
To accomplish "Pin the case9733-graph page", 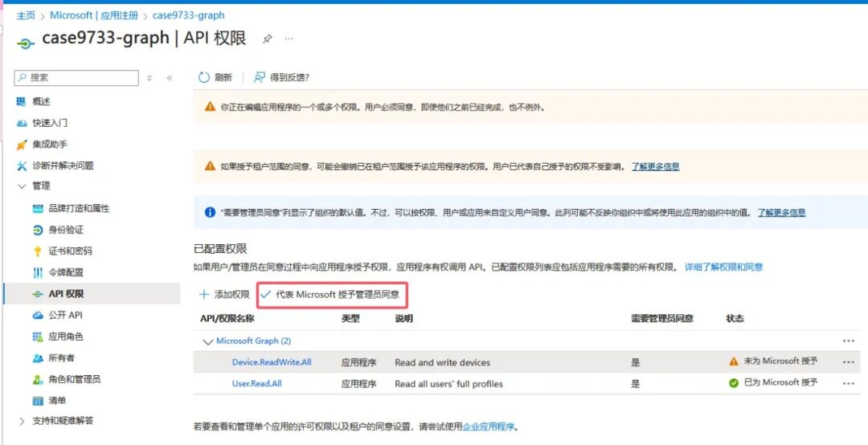I will tap(268, 39).
